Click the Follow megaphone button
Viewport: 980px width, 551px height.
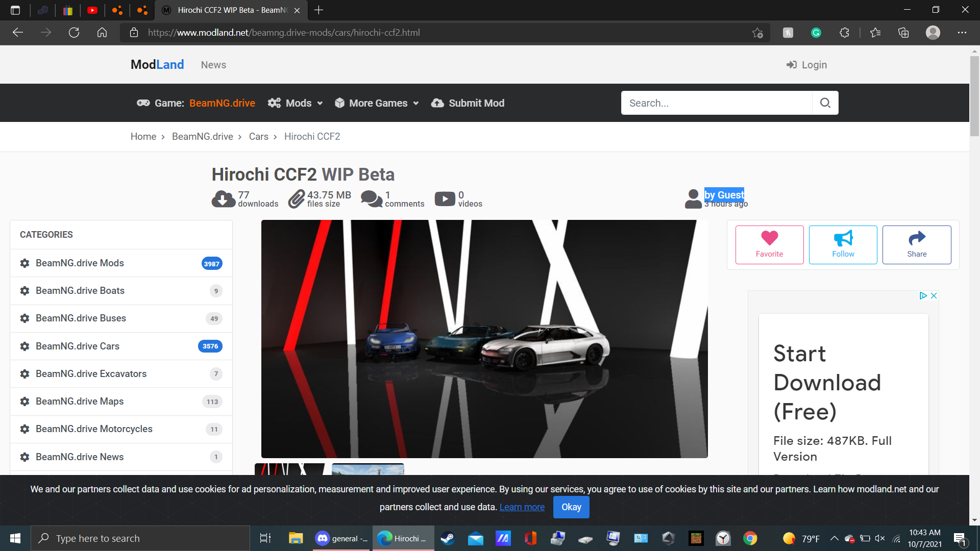pyautogui.click(x=843, y=245)
